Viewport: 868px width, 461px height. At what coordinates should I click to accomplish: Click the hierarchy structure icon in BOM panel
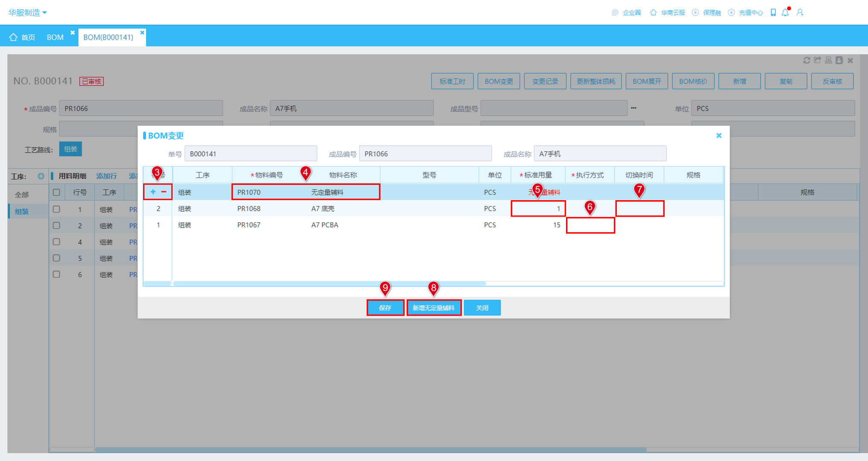pyautogui.click(x=828, y=60)
